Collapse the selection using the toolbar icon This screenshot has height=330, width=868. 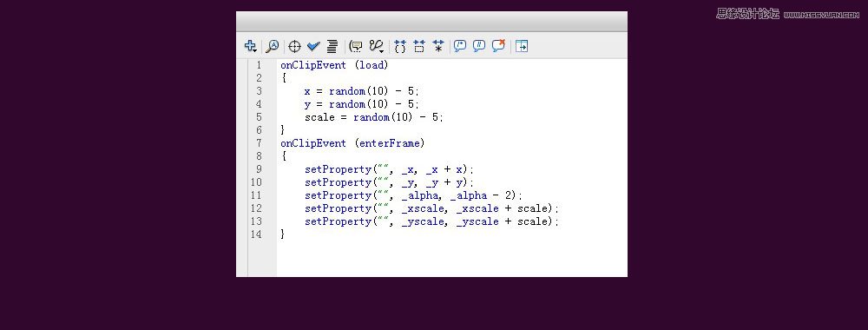[x=419, y=46]
